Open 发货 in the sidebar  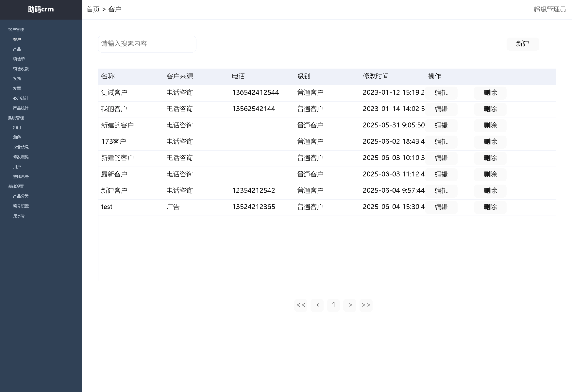click(x=17, y=78)
